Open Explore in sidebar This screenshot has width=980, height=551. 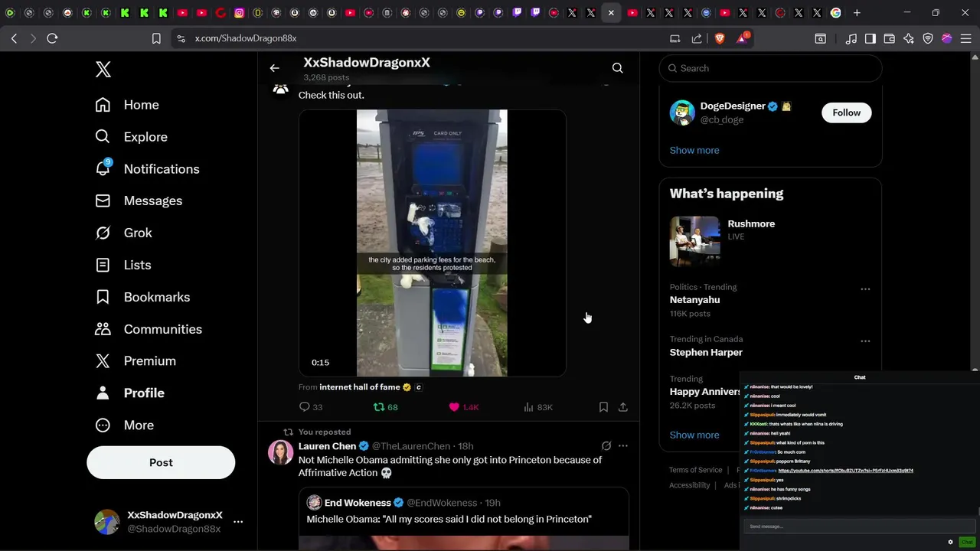pos(131,137)
